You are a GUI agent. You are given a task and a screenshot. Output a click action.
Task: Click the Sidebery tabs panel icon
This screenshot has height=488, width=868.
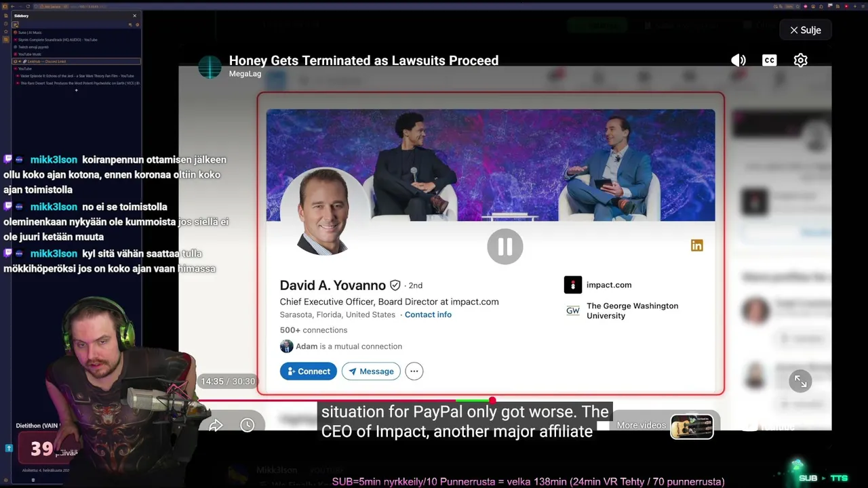tap(16, 24)
